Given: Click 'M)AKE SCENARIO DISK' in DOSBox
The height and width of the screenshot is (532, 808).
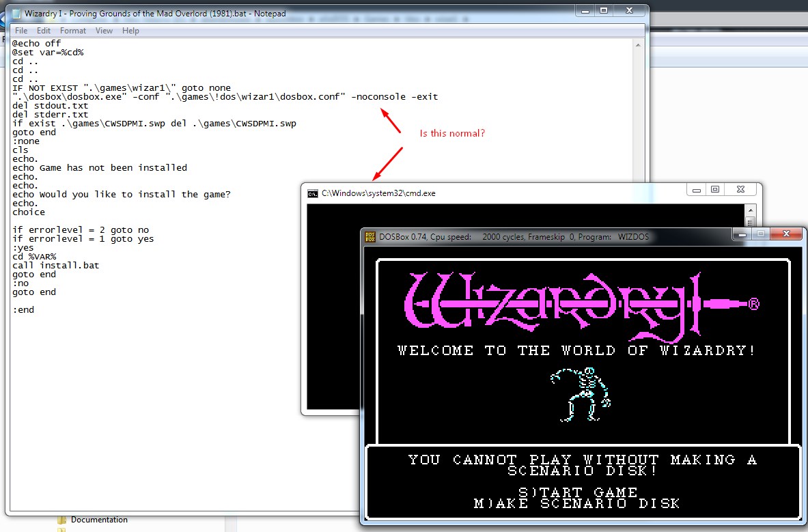Looking at the screenshot, I should (577, 504).
